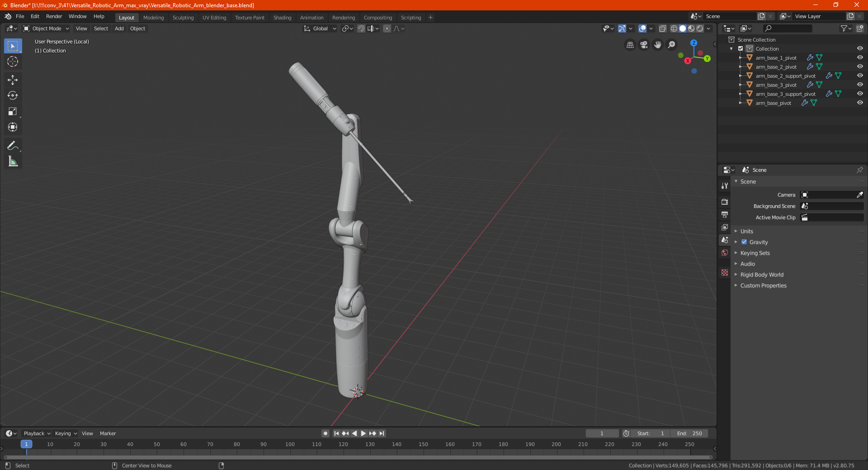
Task: Toggle visibility of arm_base_3_pivot
Action: [x=860, y=85]
